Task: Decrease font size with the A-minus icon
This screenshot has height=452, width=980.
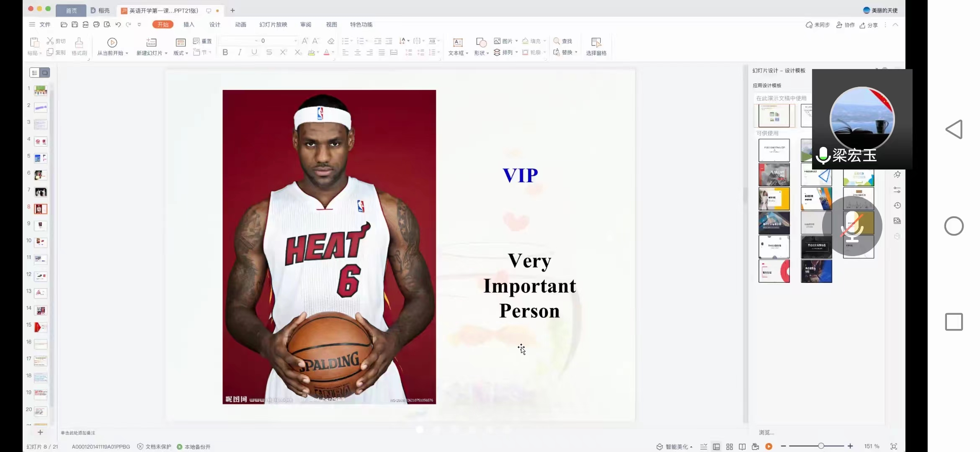Action: pyautogui.click(x=316, y=41)
